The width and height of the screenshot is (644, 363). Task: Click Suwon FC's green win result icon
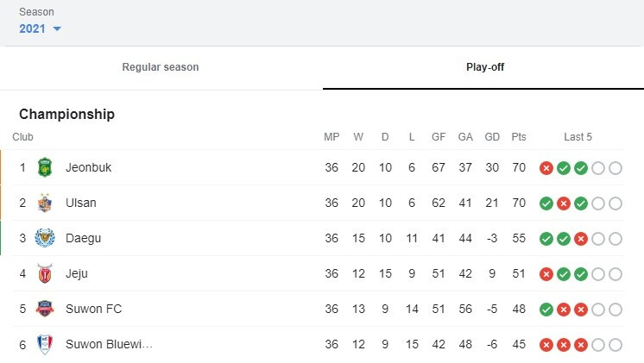pyautogui.click(x=546, y=310)
